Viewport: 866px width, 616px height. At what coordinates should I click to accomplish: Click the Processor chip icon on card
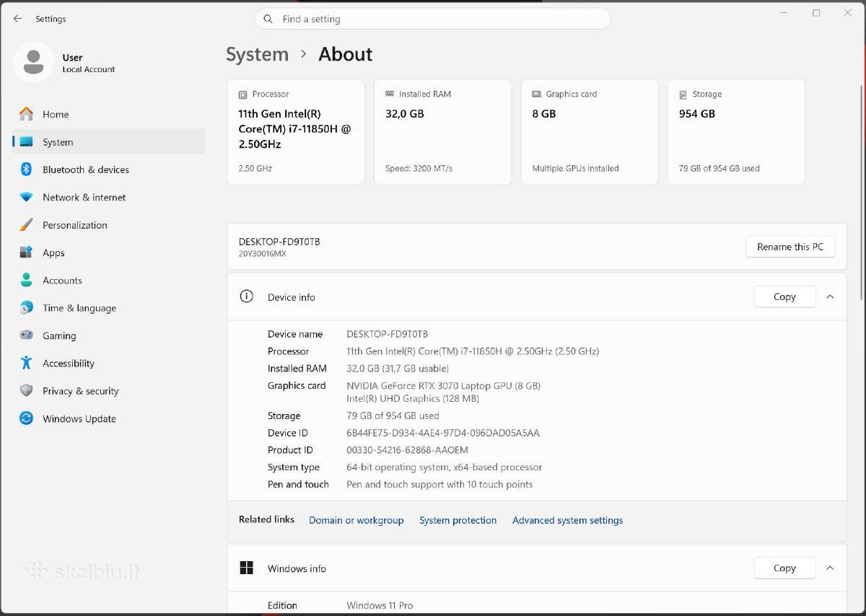[x=242, y=94]
